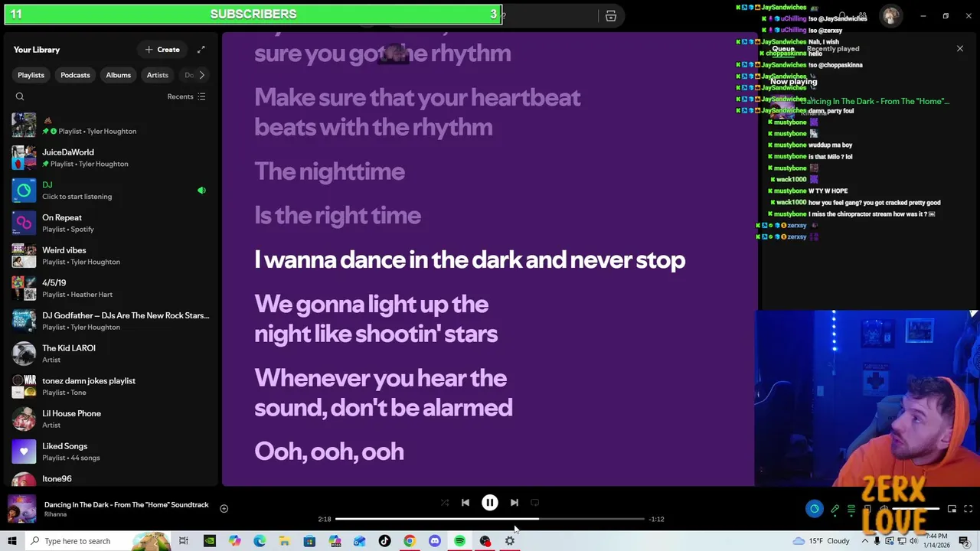Toggle the lyrics microphone icon
The height and width of the screenshot is (551, 980).
[x=835, y=509]
